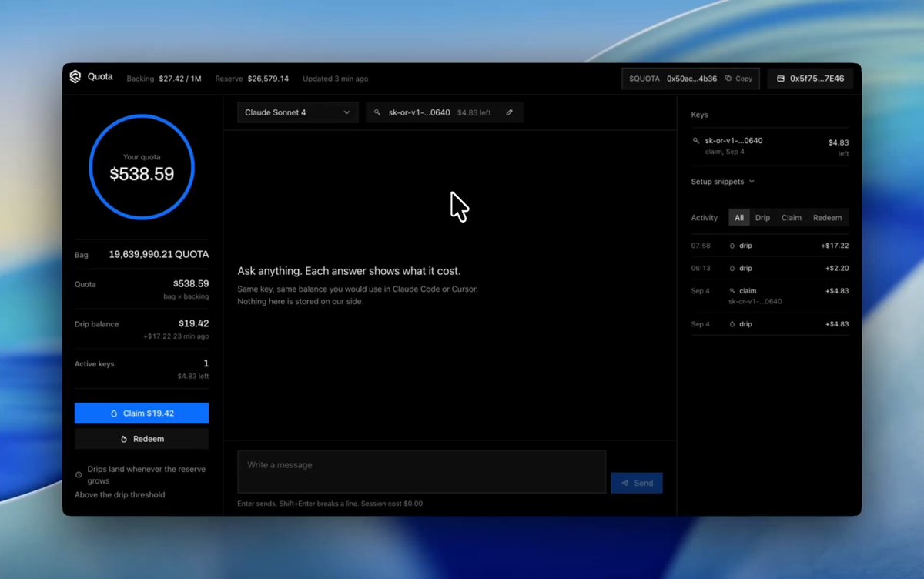Filter activity by the Drip tab

(762, 218)
